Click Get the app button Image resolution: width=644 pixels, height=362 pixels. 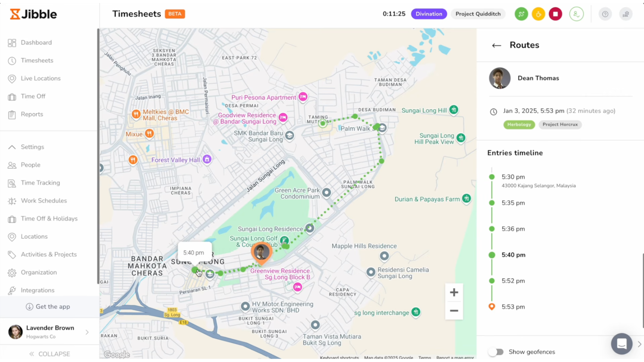(x=48, y=307)
